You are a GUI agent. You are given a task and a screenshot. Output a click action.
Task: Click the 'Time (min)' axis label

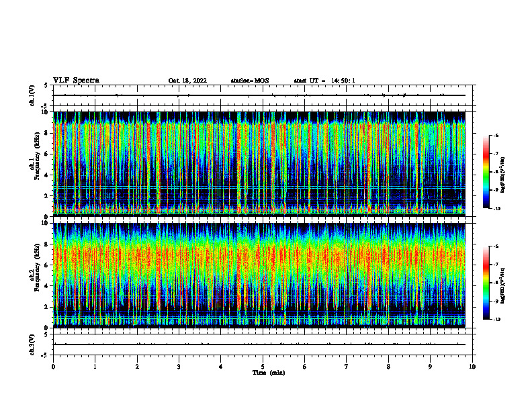[x=269, y=373]
